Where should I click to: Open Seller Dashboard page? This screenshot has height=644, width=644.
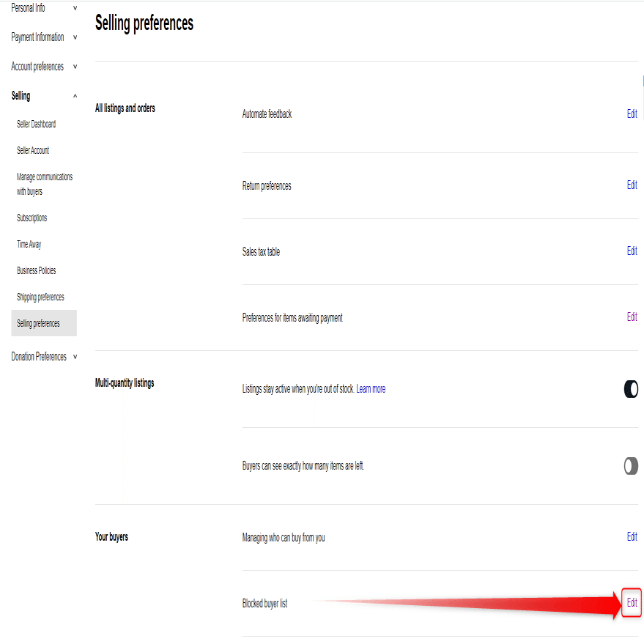(x=36, y=124)
